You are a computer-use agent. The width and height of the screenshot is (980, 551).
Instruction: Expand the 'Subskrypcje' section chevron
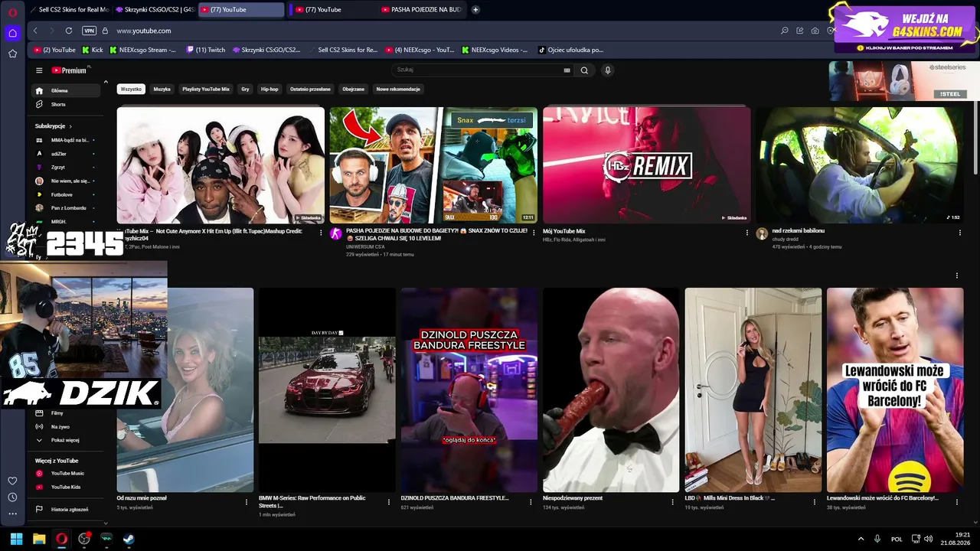point(70,126)
